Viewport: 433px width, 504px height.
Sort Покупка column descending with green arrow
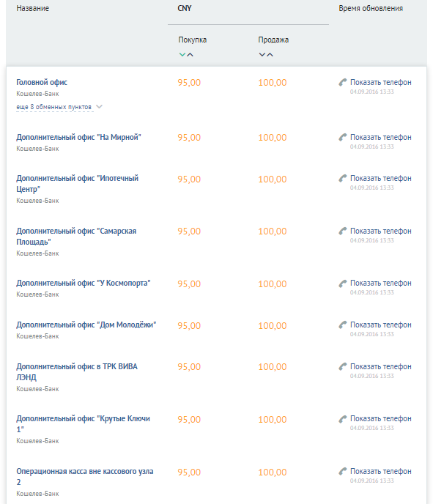[182, 55]
